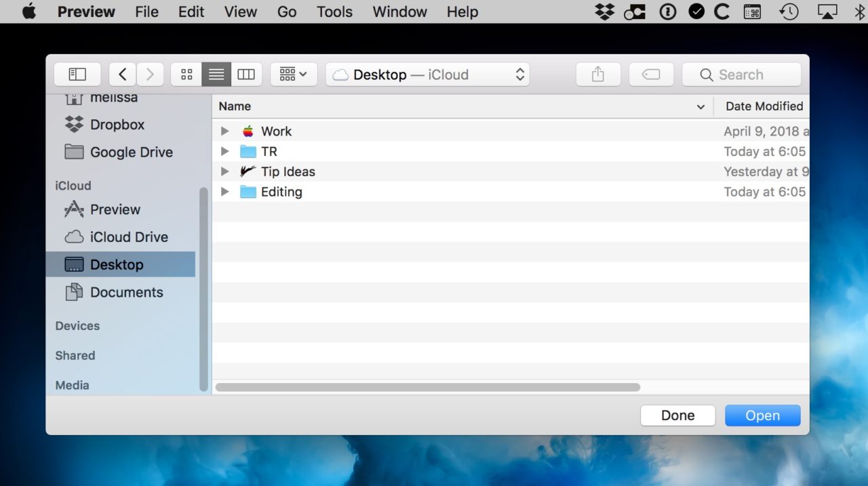Click the horizontal scrollbar in file list
Viewport: 868px width, 486px height.
428,388
